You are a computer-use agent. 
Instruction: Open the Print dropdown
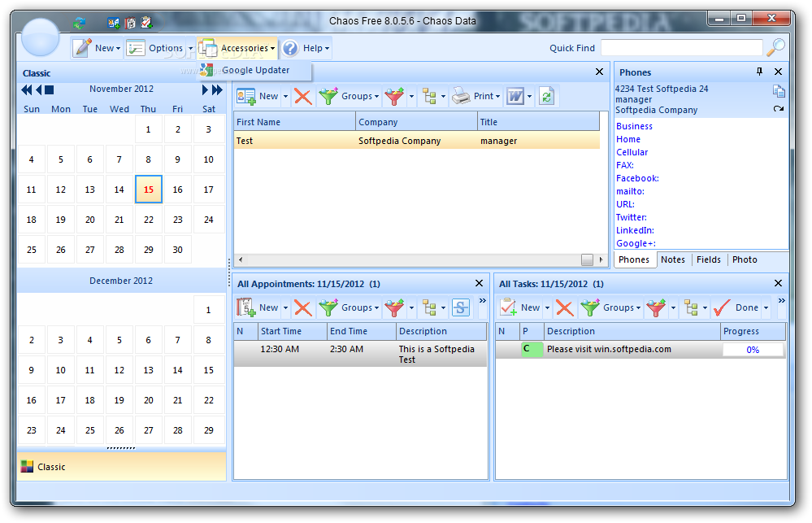pyautogui.click(x=476, y=97)
